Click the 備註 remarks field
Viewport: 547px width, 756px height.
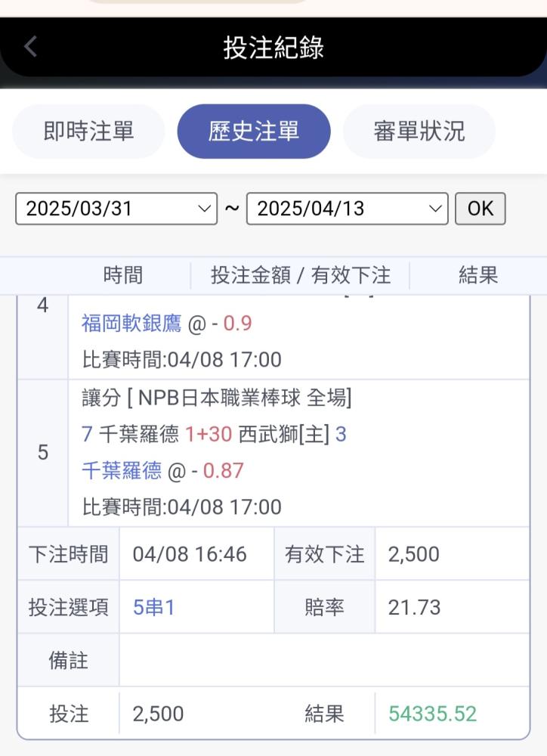click(324, 661)
